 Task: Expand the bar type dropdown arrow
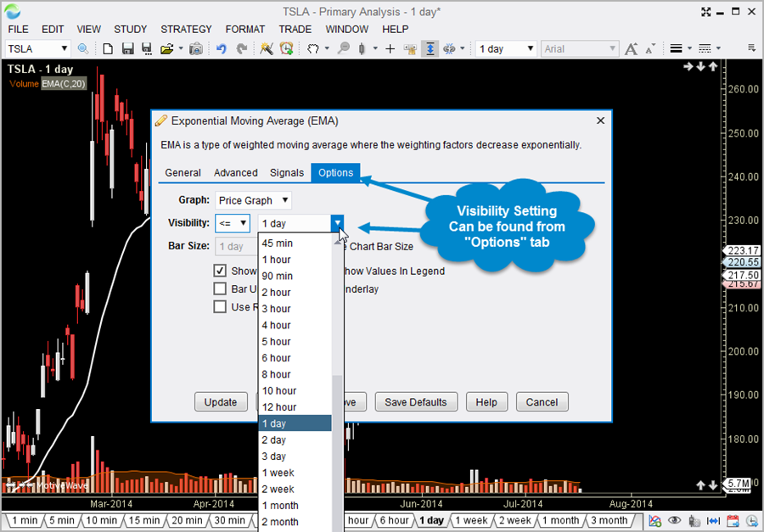(x=375, y=48)
